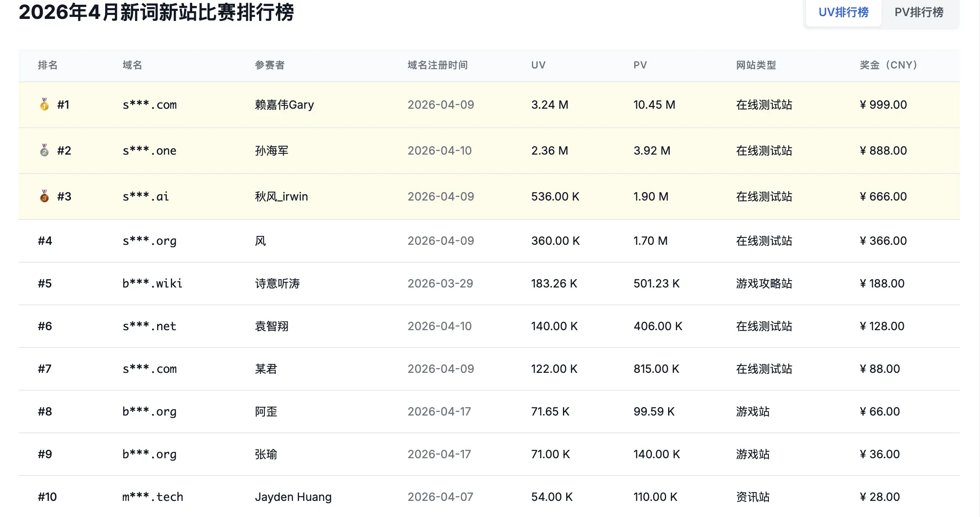Select participant 秋风_irwin
980x517 pixels.
click(281, 196)
